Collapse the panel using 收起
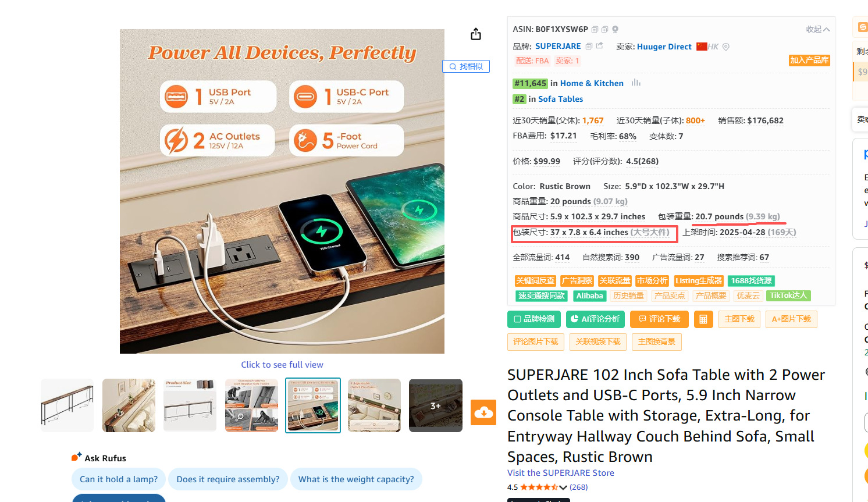Viewport: 868px width, 502px height. click(x=818, y=29)
